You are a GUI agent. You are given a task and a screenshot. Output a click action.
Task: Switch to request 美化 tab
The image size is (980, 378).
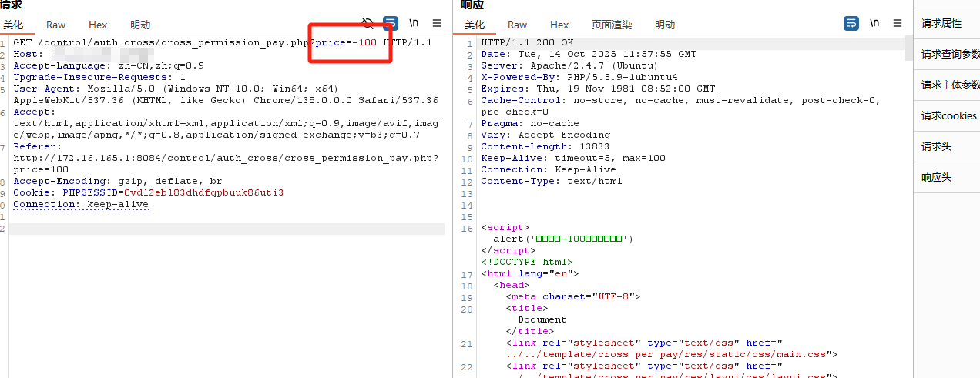[13, 25]
